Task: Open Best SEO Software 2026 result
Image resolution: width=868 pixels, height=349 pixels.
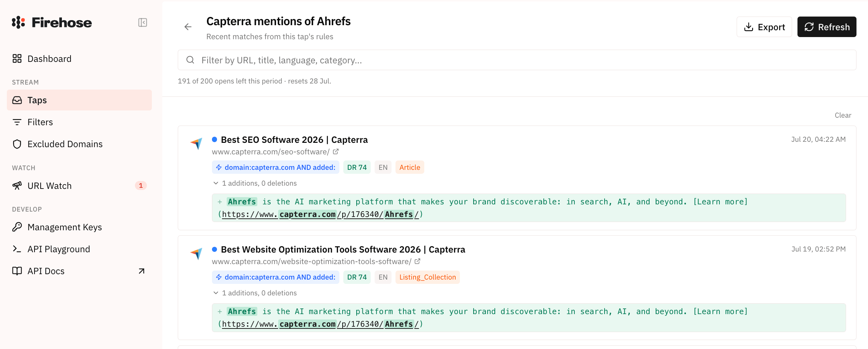Action: [x=294, y=140]
